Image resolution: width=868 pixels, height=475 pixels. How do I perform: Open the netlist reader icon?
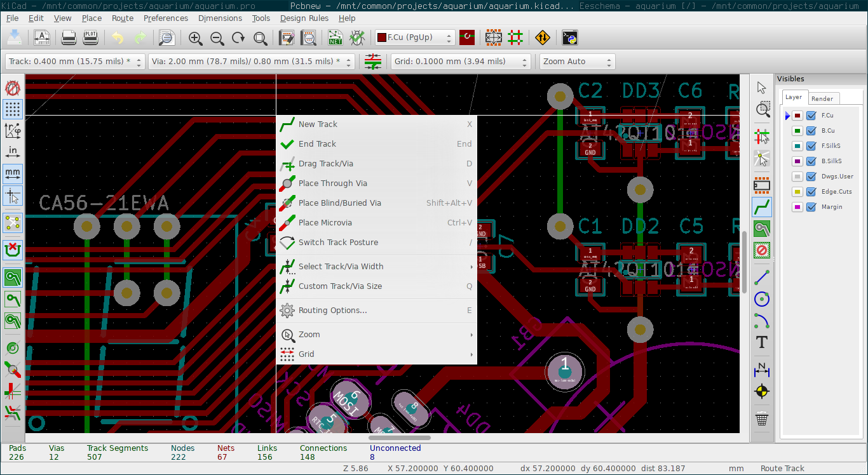[336, 38]
